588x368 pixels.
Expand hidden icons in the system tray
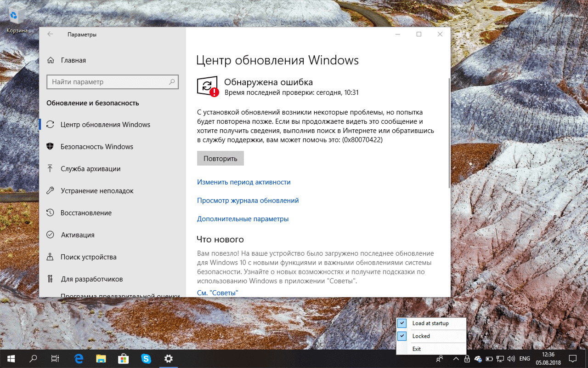(456, 358)
